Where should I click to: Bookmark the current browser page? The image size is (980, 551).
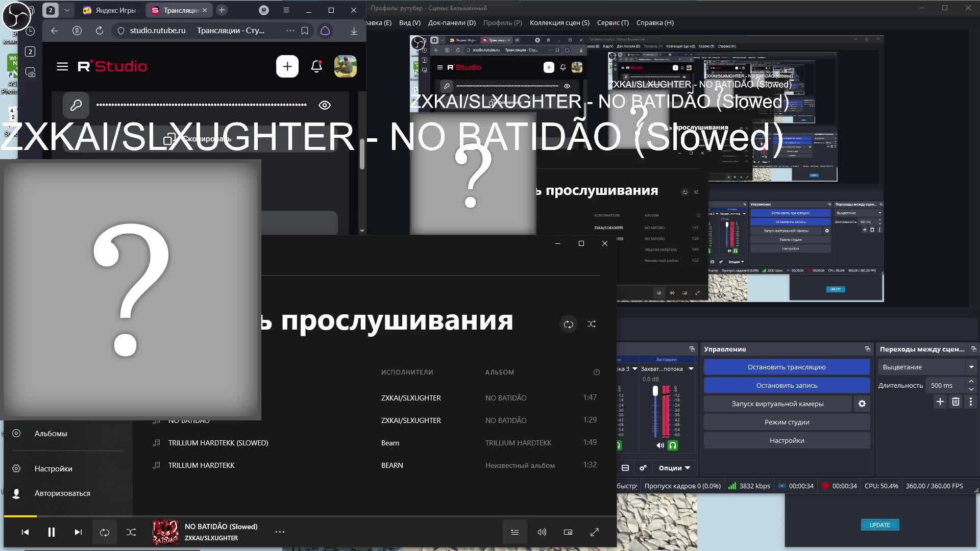coord(305,31)
